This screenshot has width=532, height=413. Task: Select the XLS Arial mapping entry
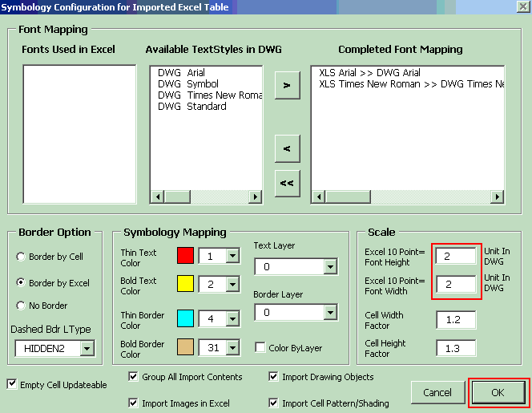tap(361, 72)
